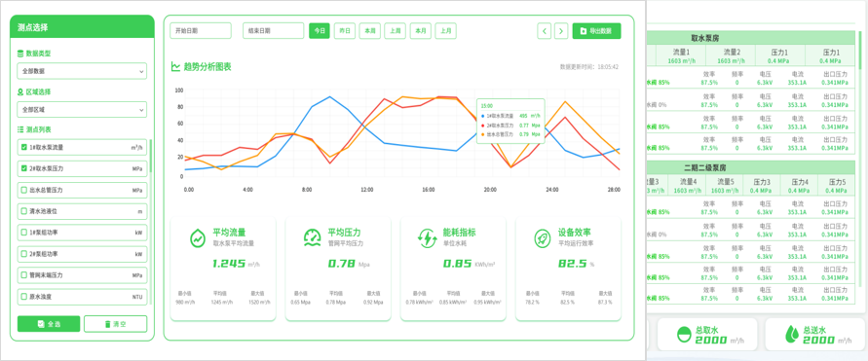Select the 昨日 time range tab

click(344, 31)
